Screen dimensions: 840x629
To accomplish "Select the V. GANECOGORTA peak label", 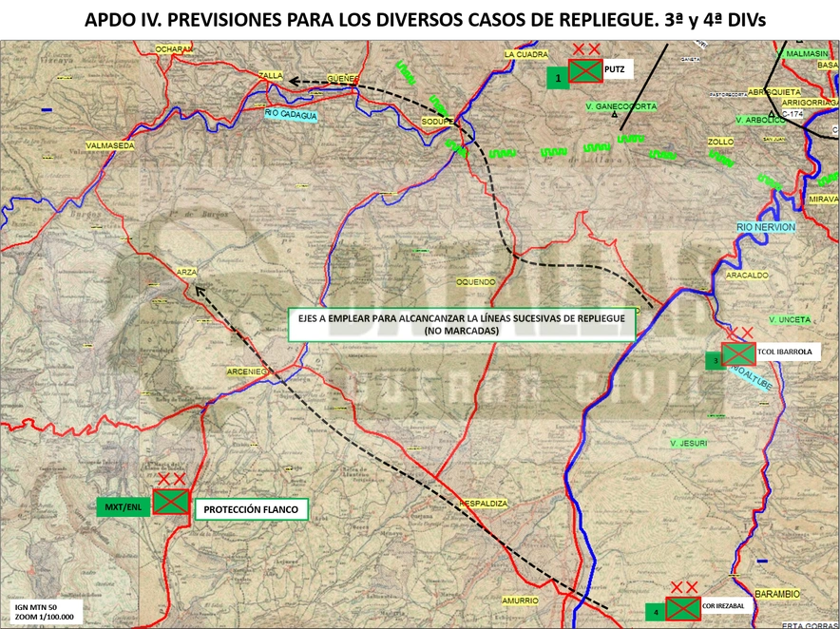I will 620,106.
